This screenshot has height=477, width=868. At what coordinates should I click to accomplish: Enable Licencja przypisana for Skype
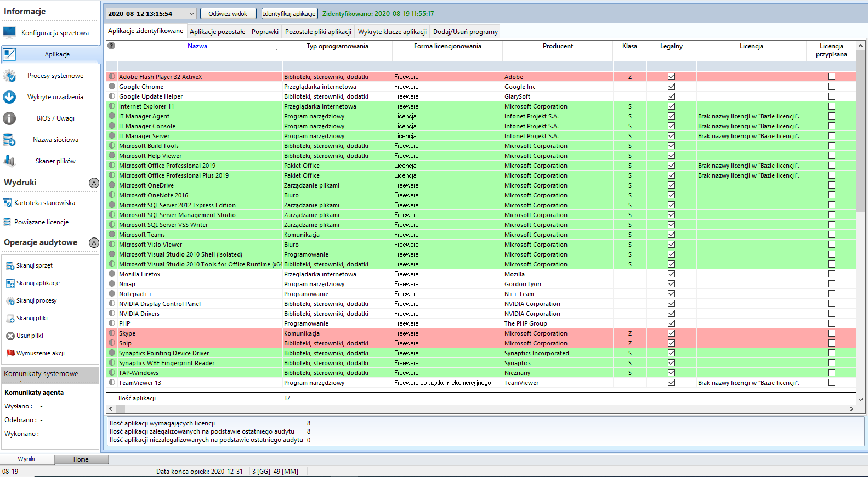tap(831, 333)
